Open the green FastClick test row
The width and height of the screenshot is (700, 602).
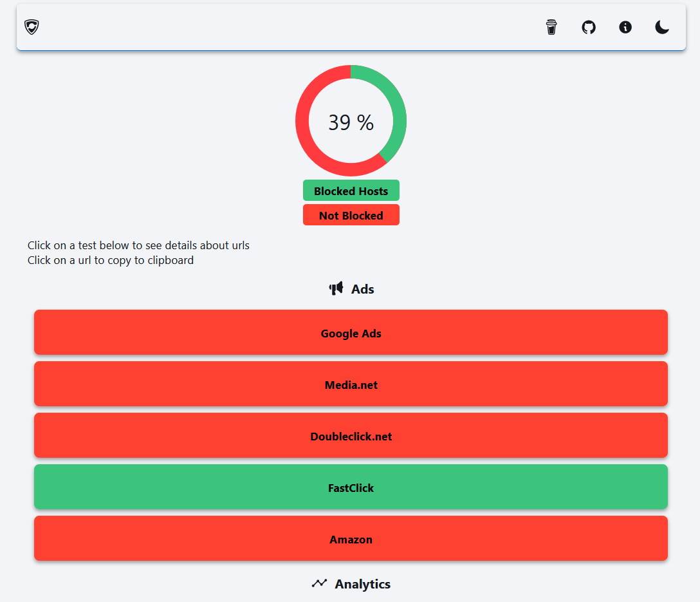(351, 487)
